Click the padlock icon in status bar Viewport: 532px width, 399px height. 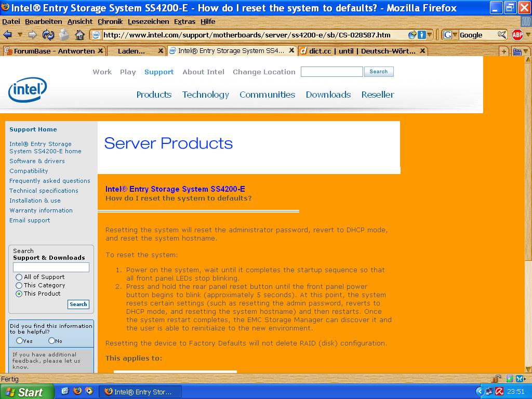[496, 379]
